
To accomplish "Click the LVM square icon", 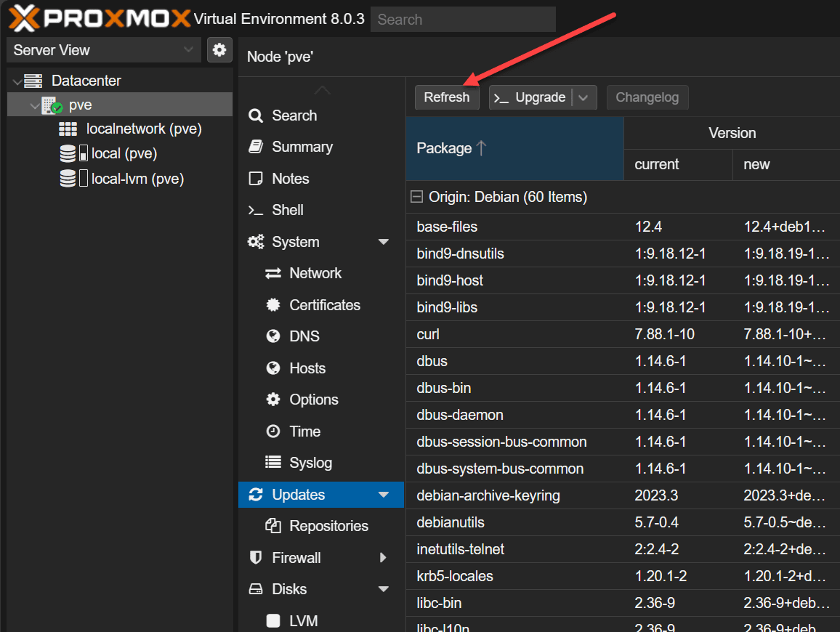I will click(273, 621).
